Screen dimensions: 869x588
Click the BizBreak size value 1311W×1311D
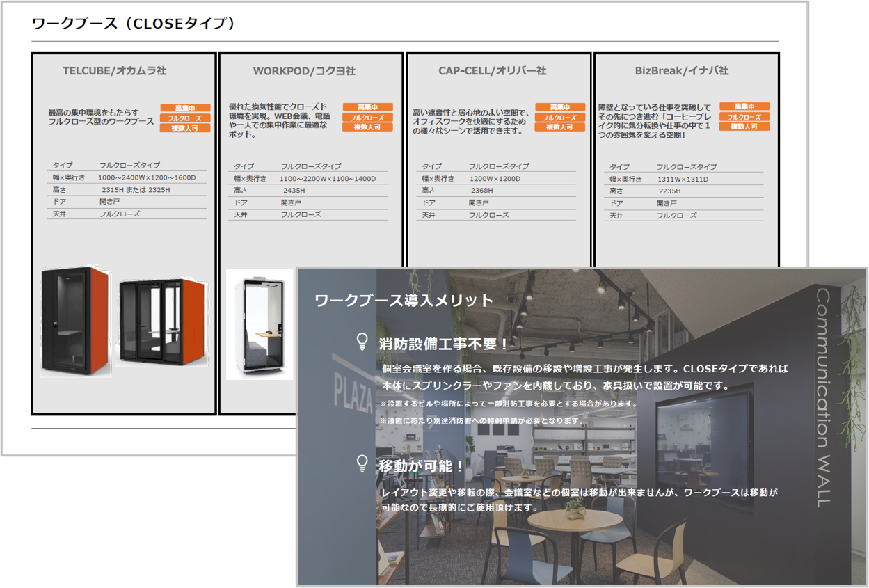(683, 180)
